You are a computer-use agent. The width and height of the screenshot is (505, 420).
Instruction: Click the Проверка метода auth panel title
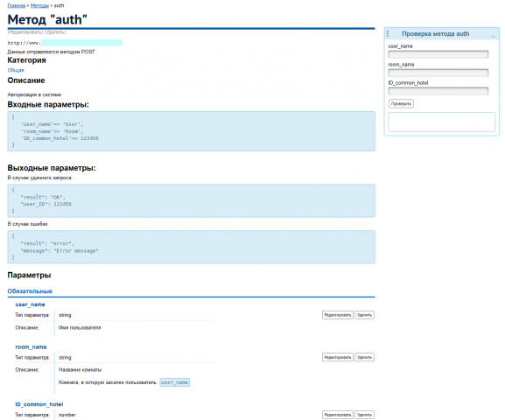point(436,34)
